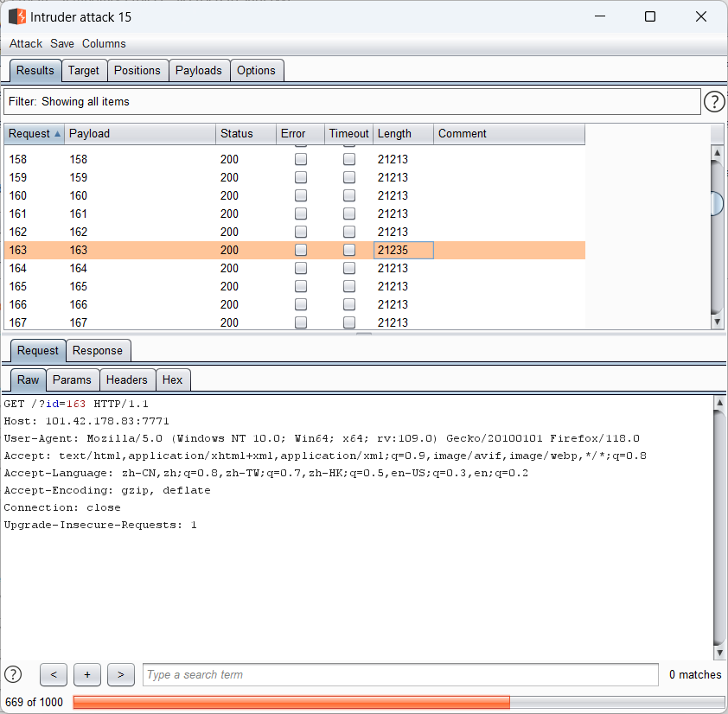
Task: Click the filter help question mark icon
Action: (714, 102)
